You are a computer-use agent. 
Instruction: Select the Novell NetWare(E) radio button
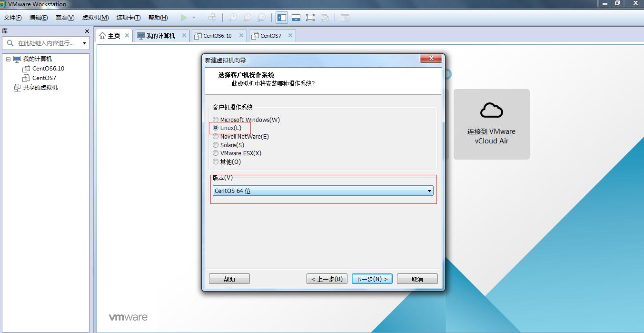click(216, 136)
